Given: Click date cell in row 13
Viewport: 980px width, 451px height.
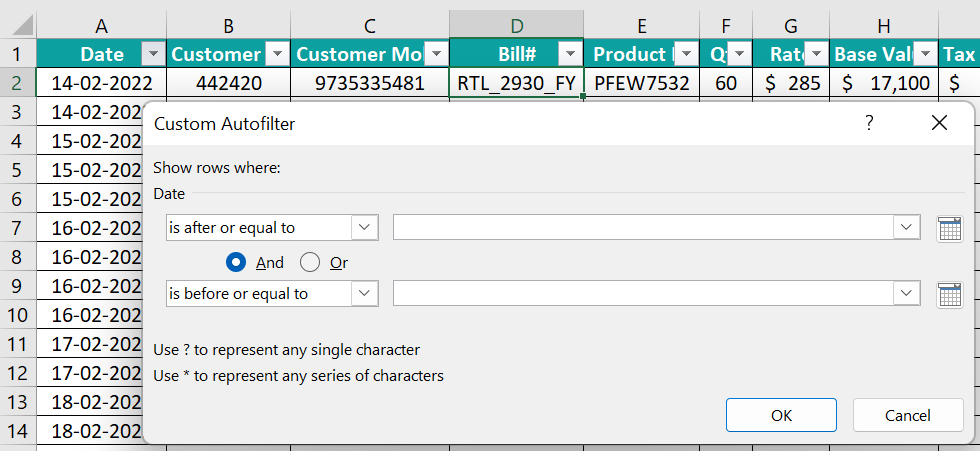Looking at the screenshot, I should coord(90,402).
